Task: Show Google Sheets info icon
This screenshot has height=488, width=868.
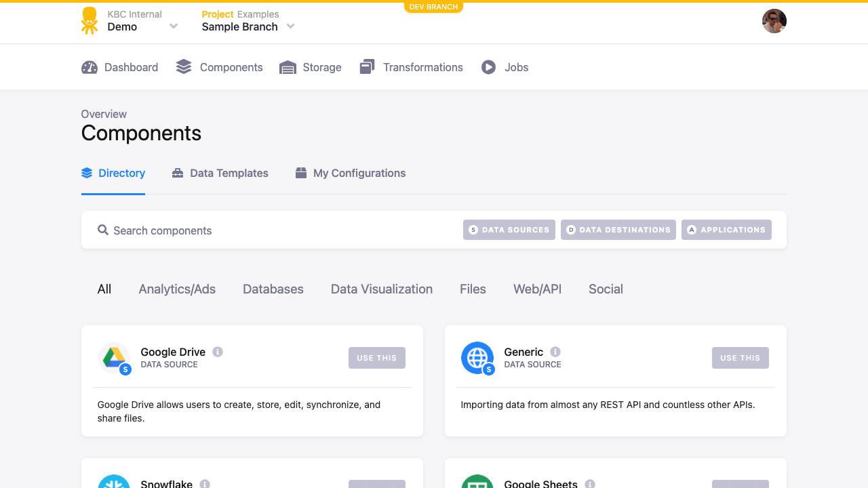Action: click(x=590, y=484)
